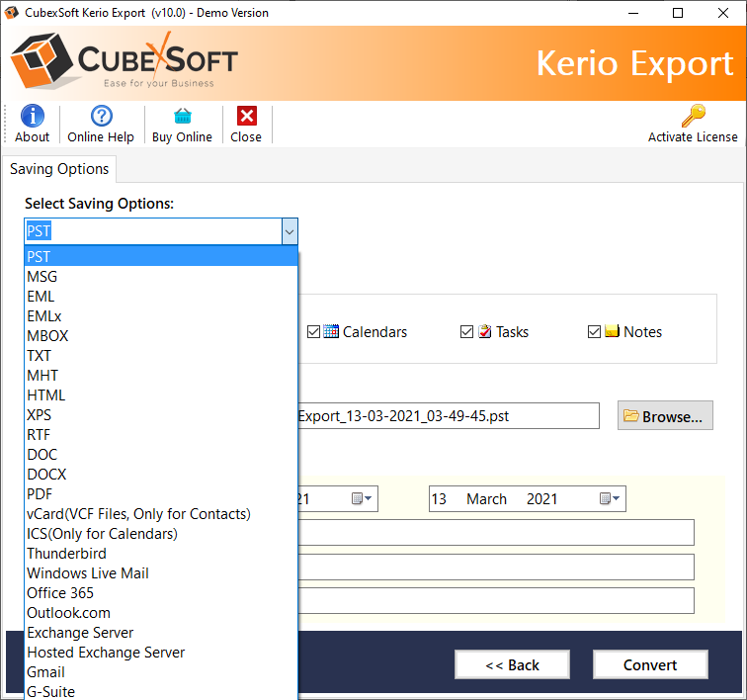Select HTML in the format list
747x700 pixels.
point(161,395)
